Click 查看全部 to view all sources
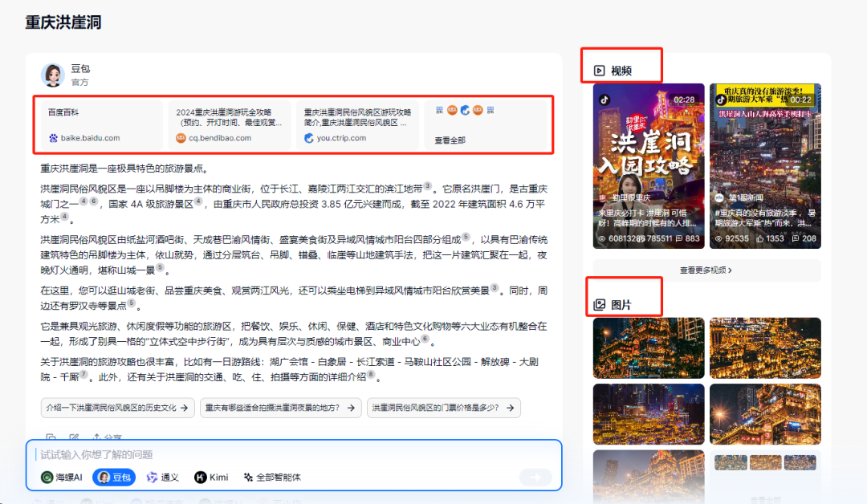867x504 pixels. [x=450, y=140]
